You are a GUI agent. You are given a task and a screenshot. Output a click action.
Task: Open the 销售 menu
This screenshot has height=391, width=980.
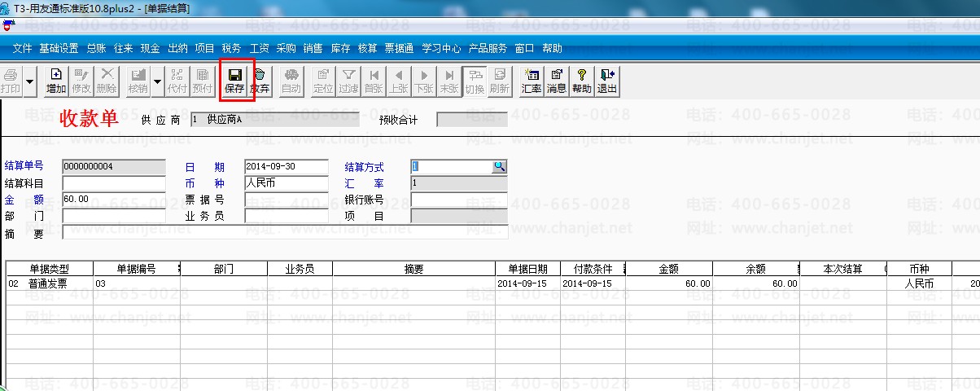click(x=313, y=48)
